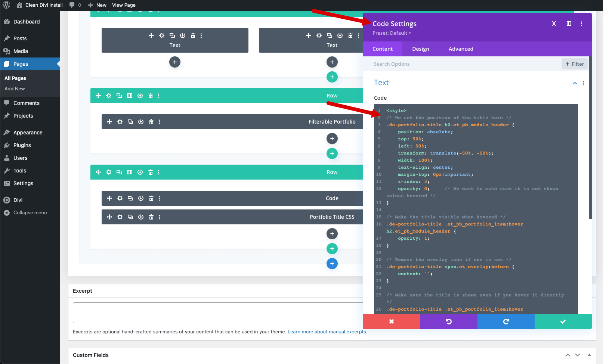Switch to the Content tab
The width and height of the screenshot is (603, 364).
pyautogui.click(x=383, y=49)
